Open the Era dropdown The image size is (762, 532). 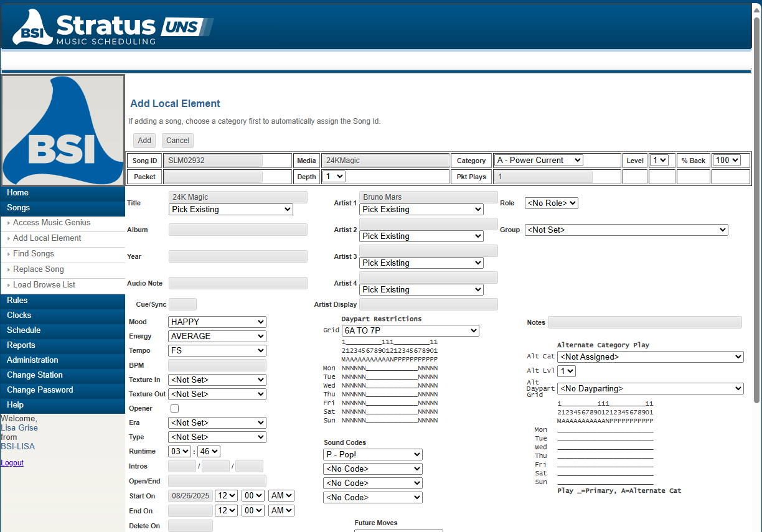point(217,422)
